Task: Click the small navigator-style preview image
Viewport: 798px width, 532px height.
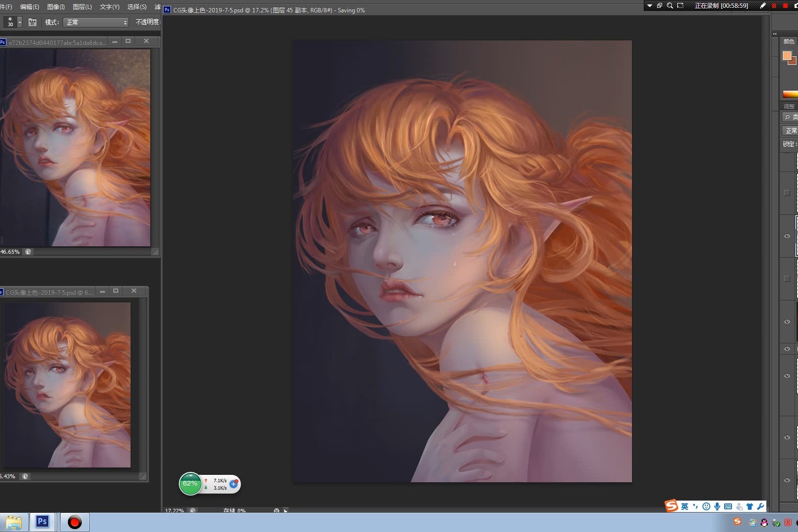Action: tap(67, 385)
